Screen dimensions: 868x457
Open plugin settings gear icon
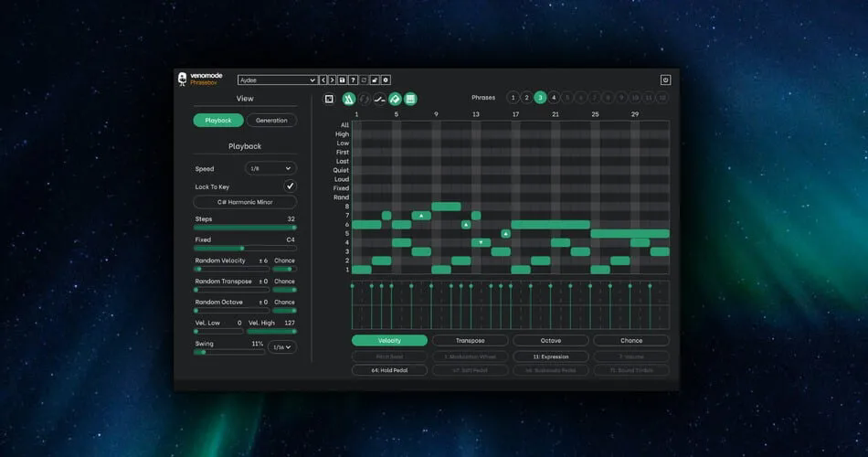(386, 80)
